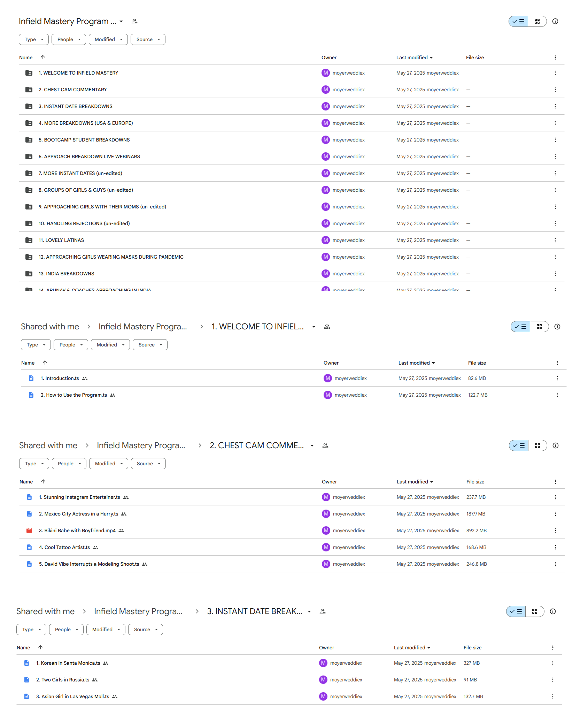Viewport: 588px width, 725px height.
Task: Open more options for 11. LOVELY LATINAS row
Action: coord(555,240)
